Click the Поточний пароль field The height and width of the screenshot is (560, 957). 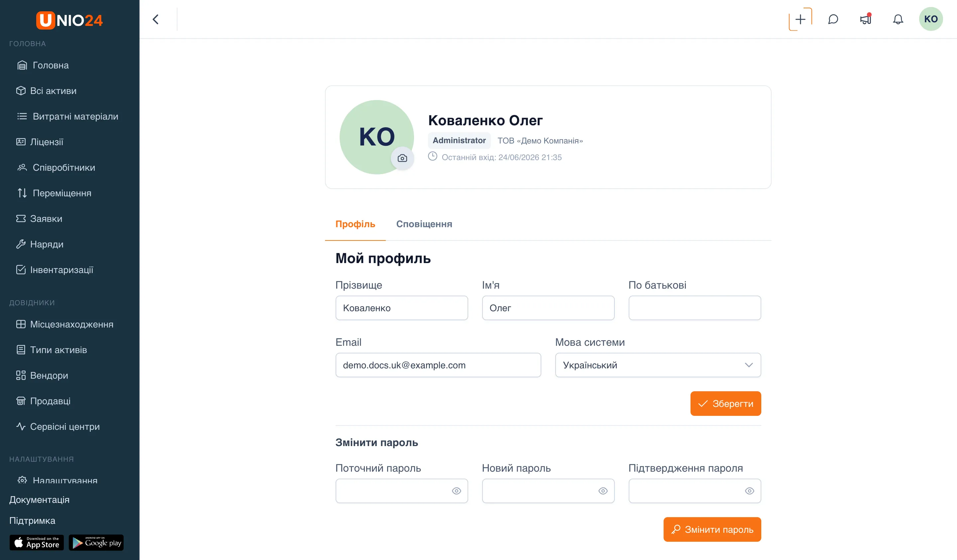point(402,491)
